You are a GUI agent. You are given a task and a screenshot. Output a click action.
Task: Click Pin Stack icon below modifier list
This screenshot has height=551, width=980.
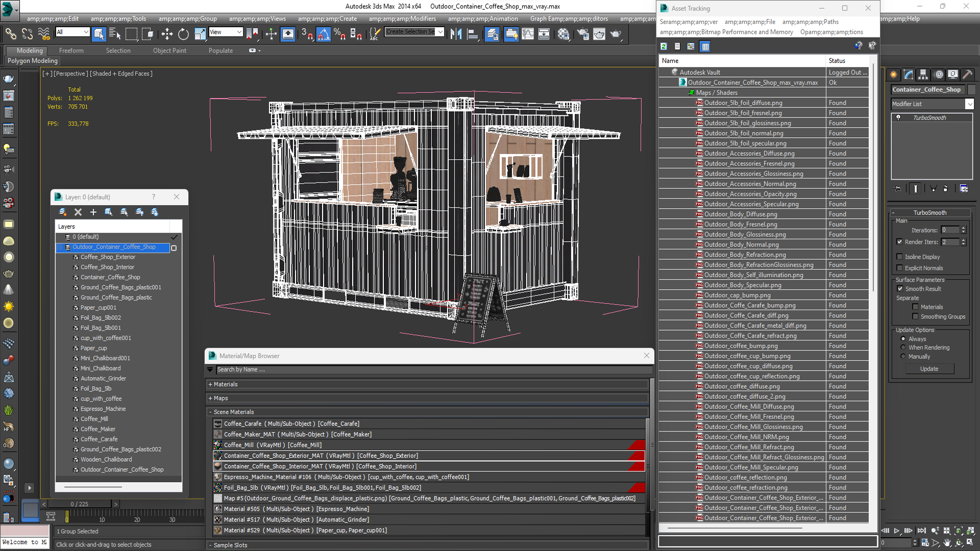tap(898, 188)
